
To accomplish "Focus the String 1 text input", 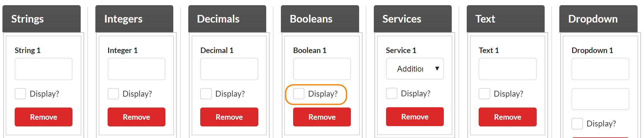I will point(43,69).
